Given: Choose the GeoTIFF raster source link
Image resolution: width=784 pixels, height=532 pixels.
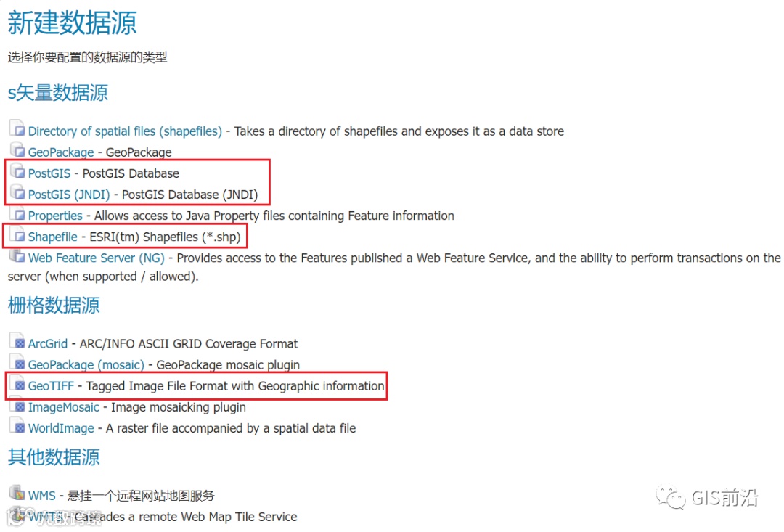Looking at the screenshot, I should point(51,386).
